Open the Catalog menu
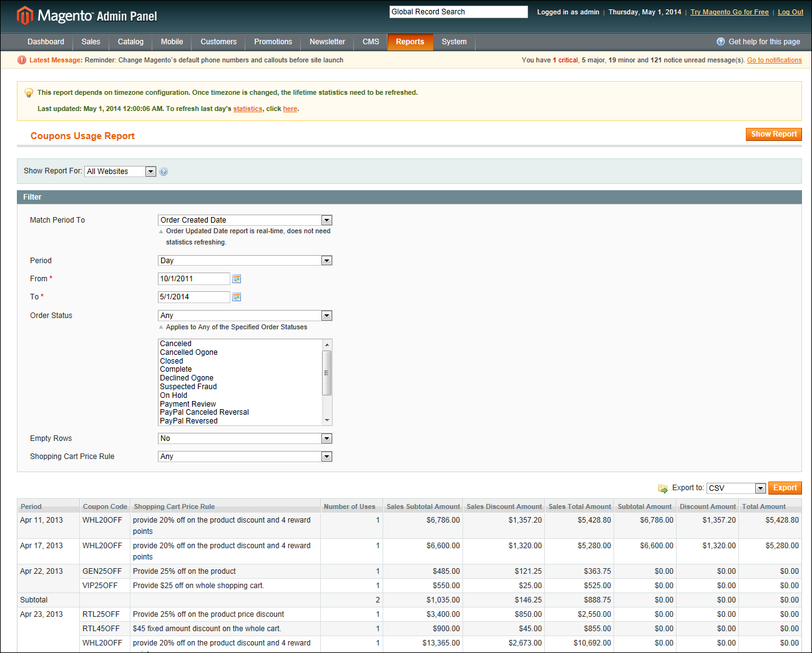Image resolution: width=812 pixels, height=653 pixels. pyautogui.click(x=130, y=42)
